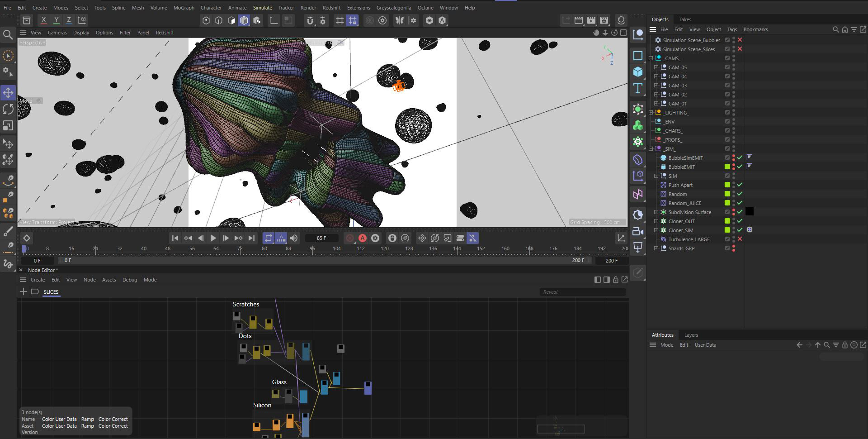Open the Layers tab in Attributes
This screenshot has width=868, height=439.
click(x=691, y=335)
